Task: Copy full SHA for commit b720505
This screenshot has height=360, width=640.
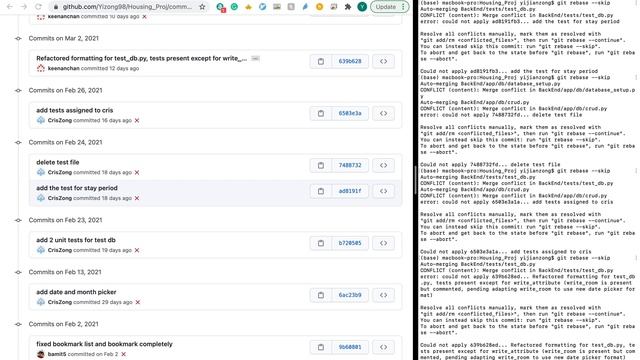Action: coord(321,243)
